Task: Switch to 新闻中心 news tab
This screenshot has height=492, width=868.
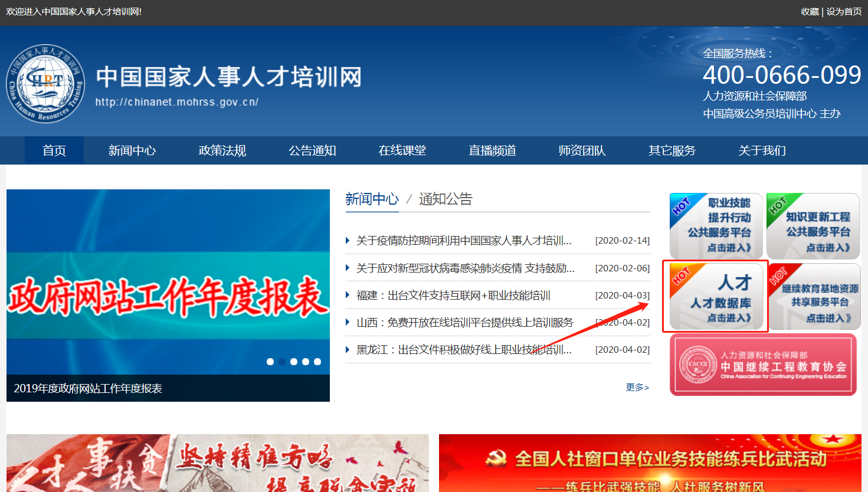Action: tap(372, 199)
